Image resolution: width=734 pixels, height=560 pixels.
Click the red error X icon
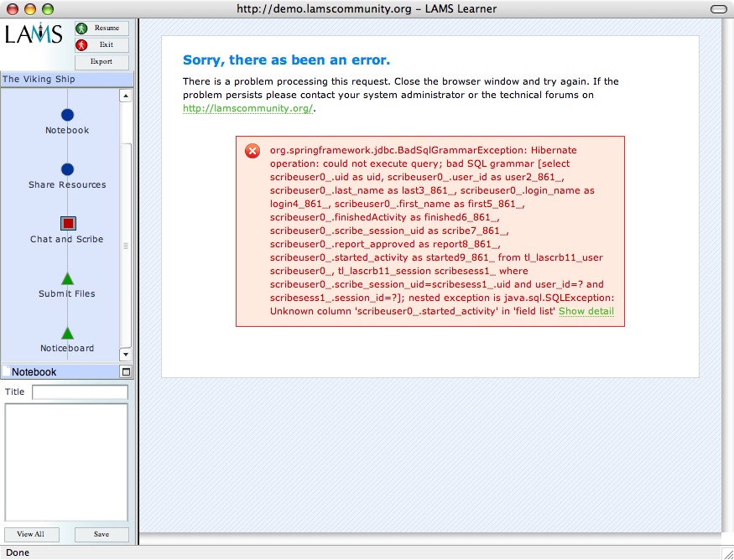point(252,151)
